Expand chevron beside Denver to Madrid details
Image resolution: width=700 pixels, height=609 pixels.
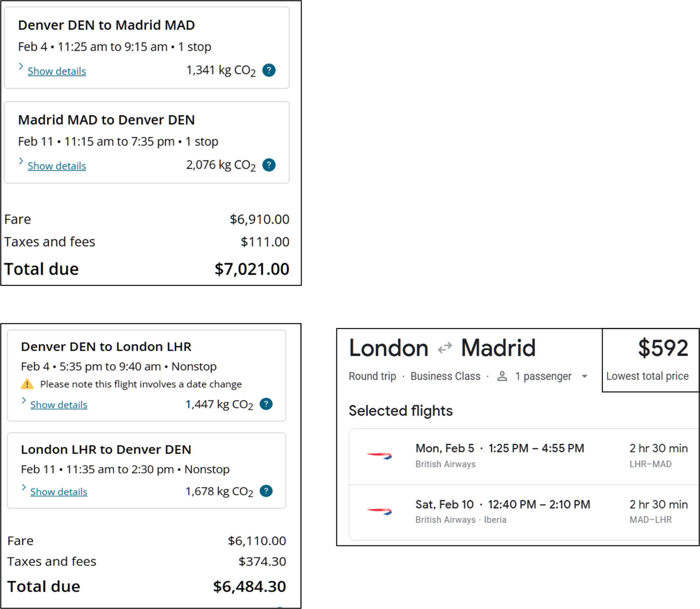[21, 66]
